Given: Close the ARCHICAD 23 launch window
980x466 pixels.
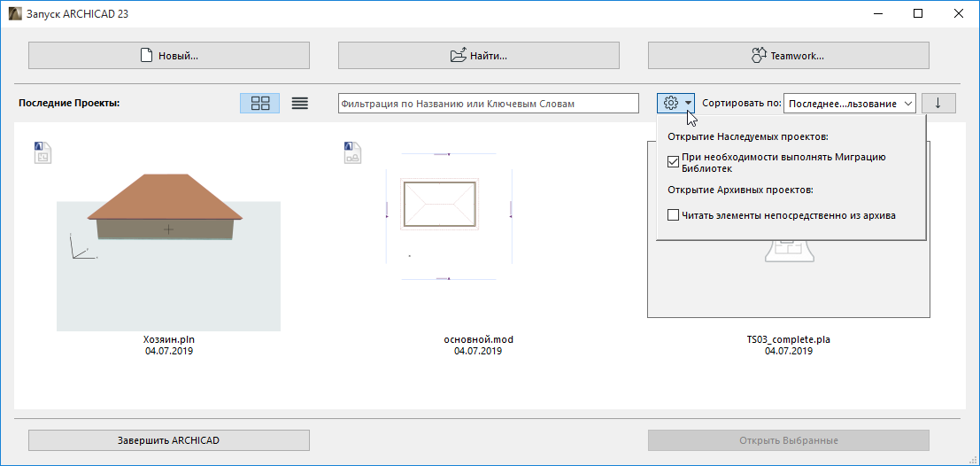Looking at the screenshot, I should point(957,13).
